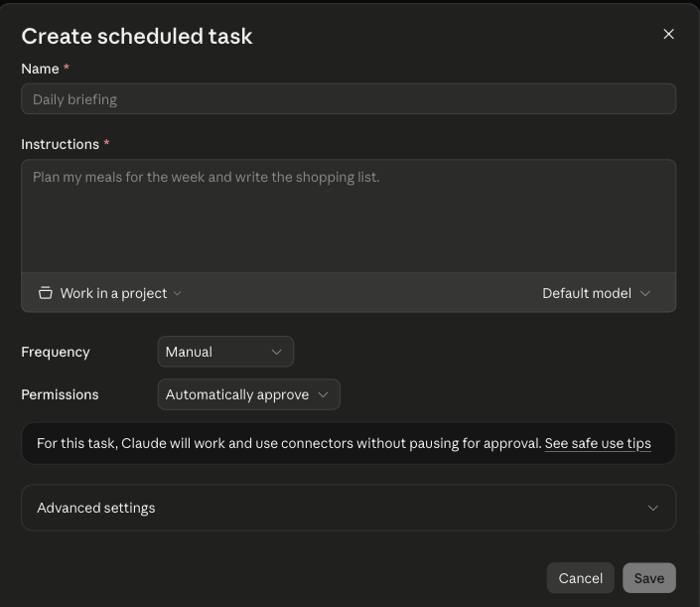Open the Permissions dropdown showing Automatically approve
700x607 pixels.
pyautogui.click(x=248, y=394)
